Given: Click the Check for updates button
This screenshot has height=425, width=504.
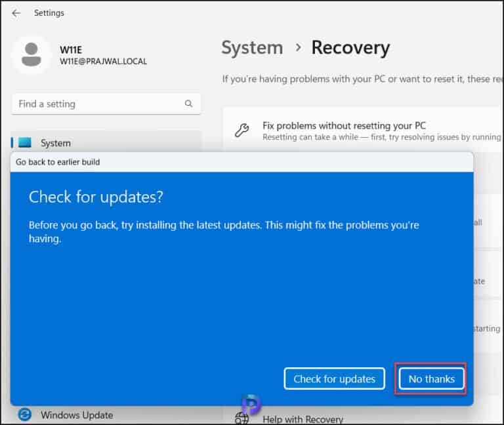Looking at the screenshot, I should 334,378.
